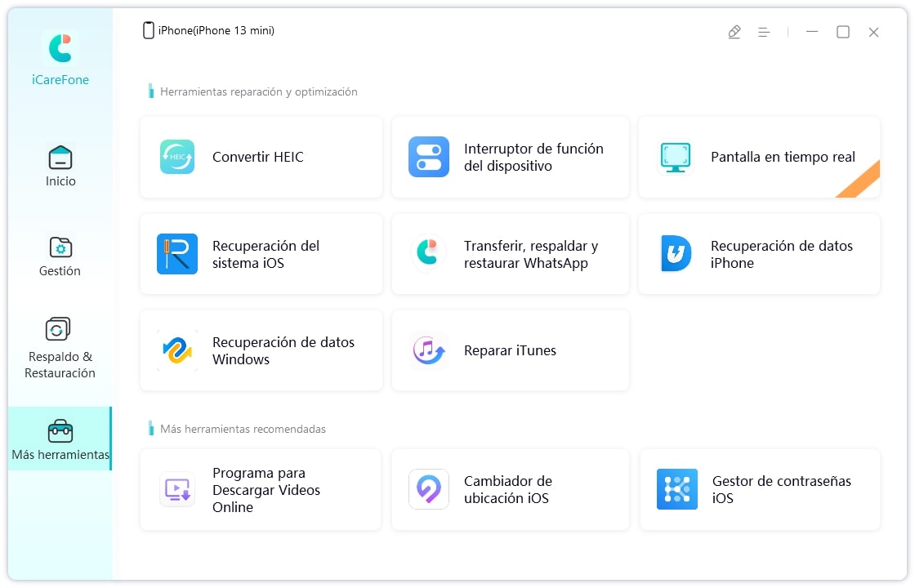Viewport: 915px width, 588px height.
Task: Click the Reparar iTunes icon
Action: [429, 350]
